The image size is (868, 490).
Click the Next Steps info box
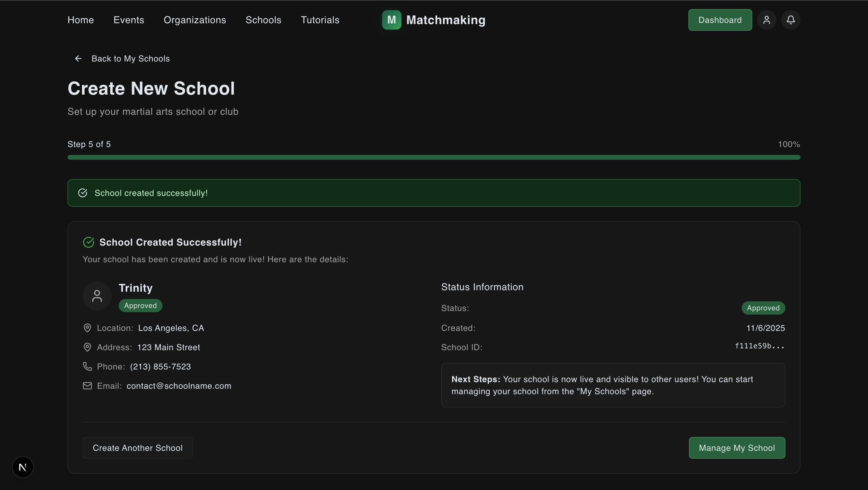pyautogui.click(x=613, y=385)
